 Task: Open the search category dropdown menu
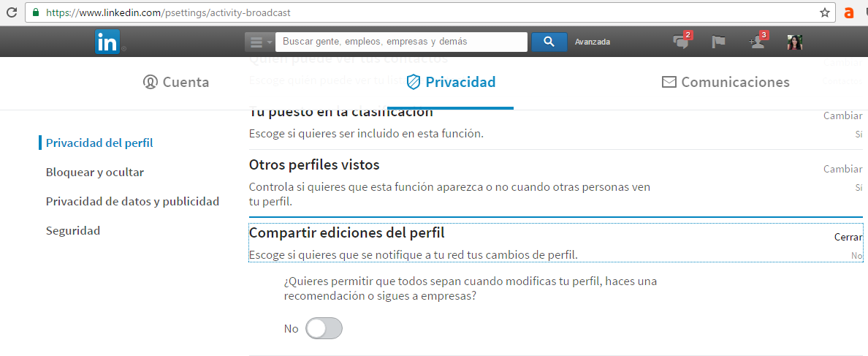259,42
